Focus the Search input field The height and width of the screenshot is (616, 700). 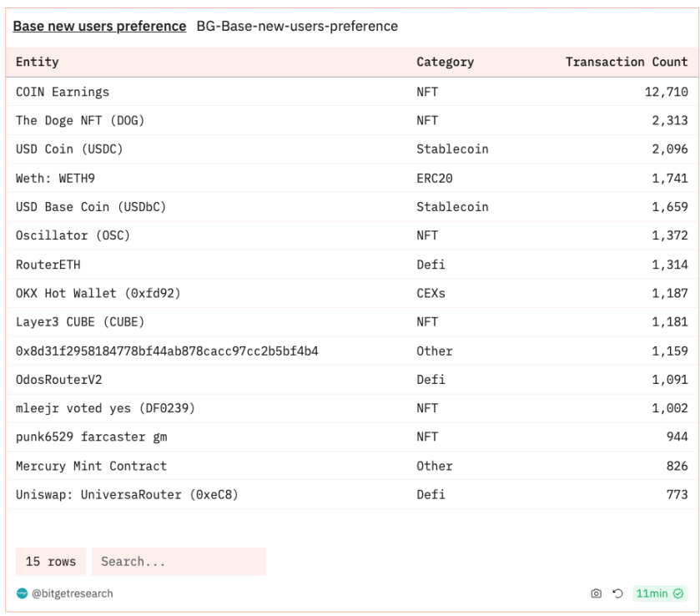point(179,562)
